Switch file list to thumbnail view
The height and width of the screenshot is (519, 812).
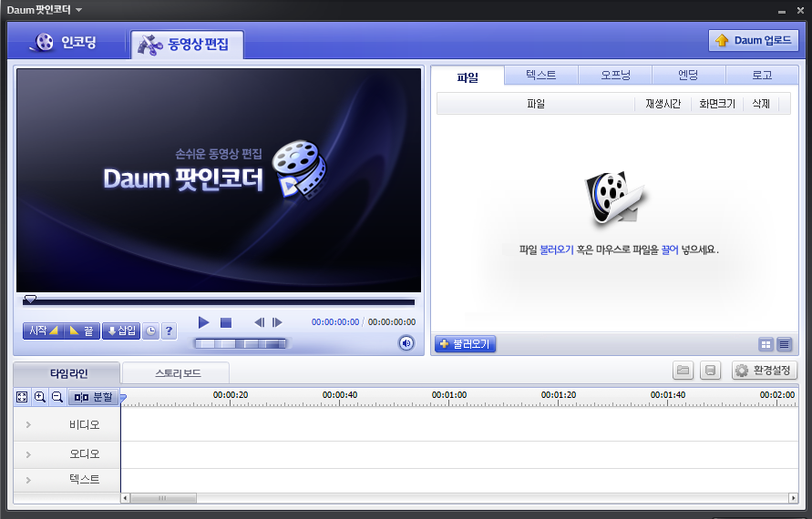pyautogui.click(x=766, y=344)
